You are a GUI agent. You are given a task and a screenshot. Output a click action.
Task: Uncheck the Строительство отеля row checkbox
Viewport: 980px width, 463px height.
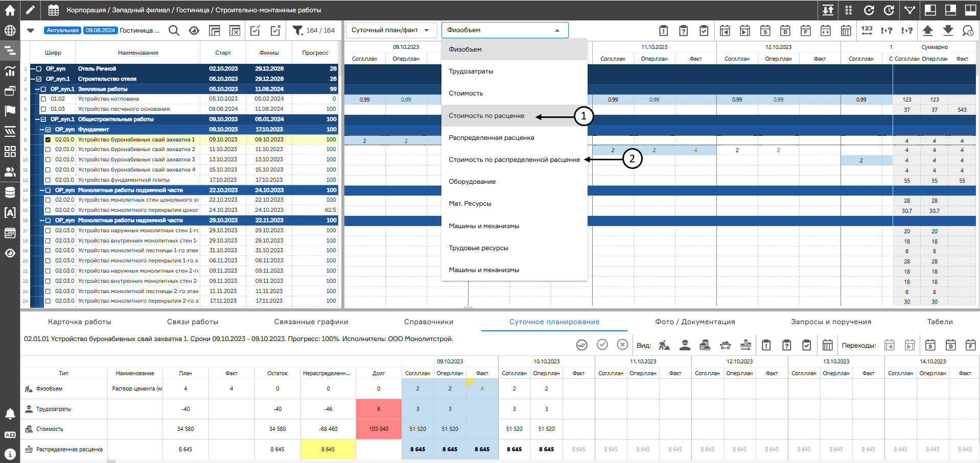[x=39, y=79]
